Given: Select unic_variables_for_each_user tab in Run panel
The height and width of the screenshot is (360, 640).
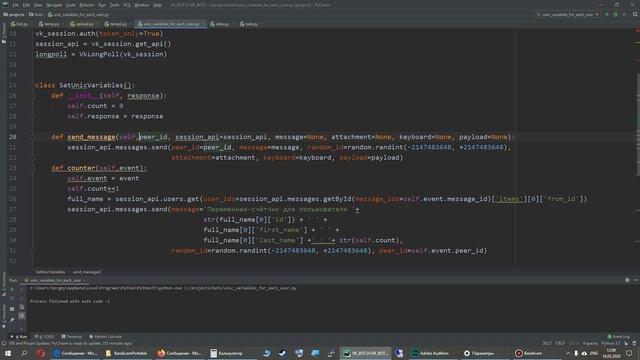Looking at the screenshot, I should click(54, 280).
